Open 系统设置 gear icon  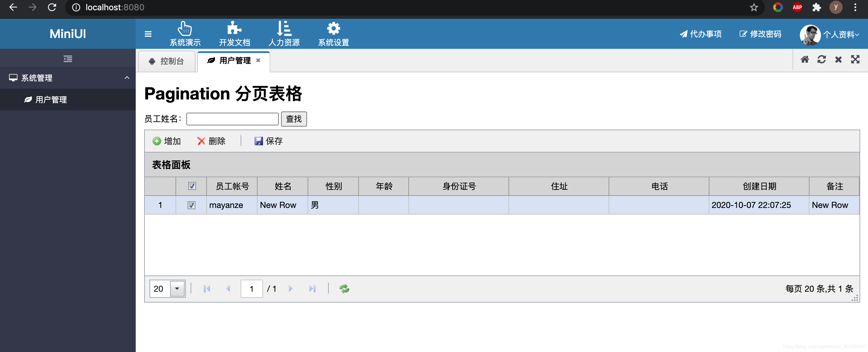333,29
